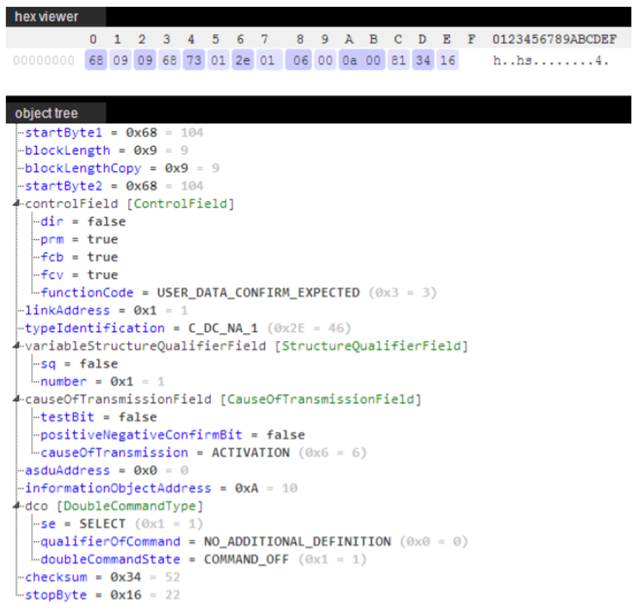Click the 00000000 row offset label
This screenshot has width=640, height=615.
pos(42,61)
